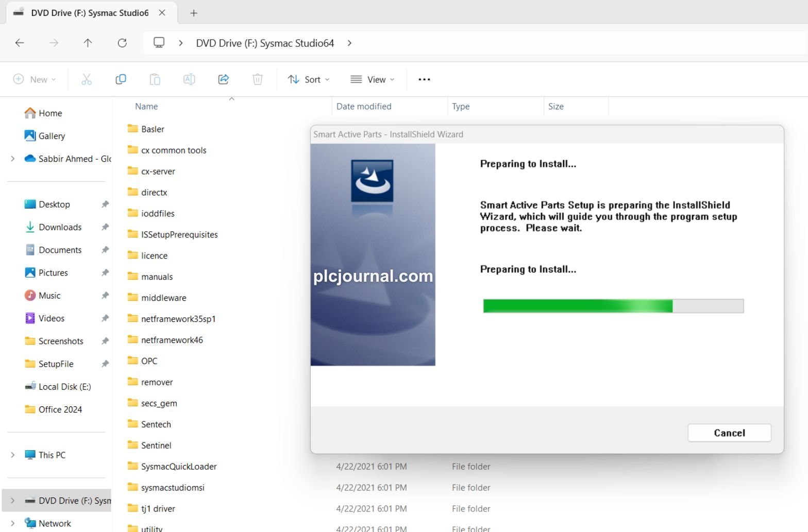Open a new tab with plus icon
This screenshot has width=808, height=532.
(194, 13)
